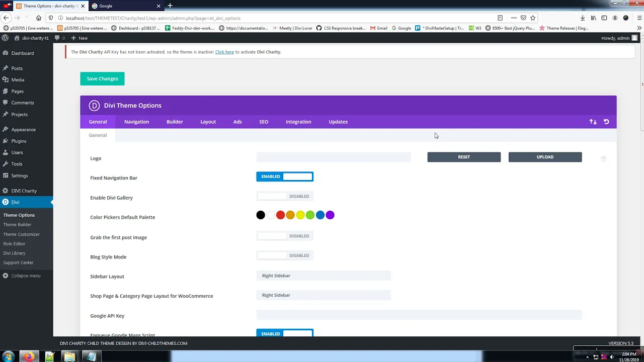Toggle Enqueue Google Maps Script switch

[x=285, y=333]
